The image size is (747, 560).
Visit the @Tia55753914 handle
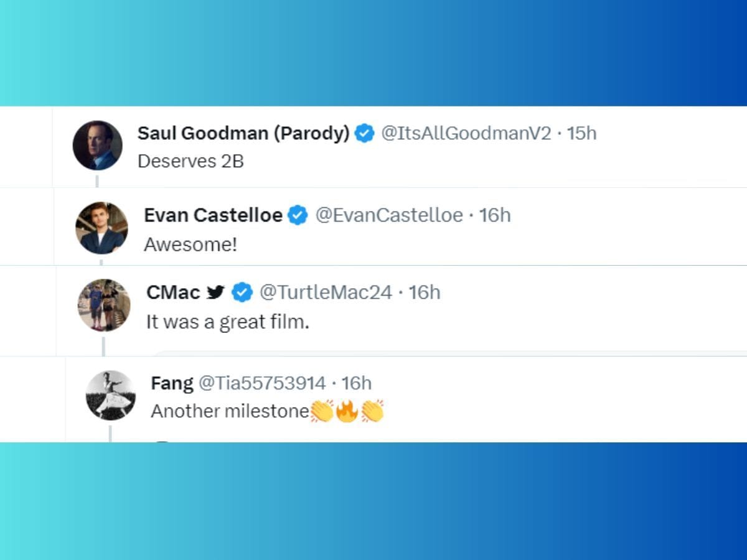tap(261, 383)
